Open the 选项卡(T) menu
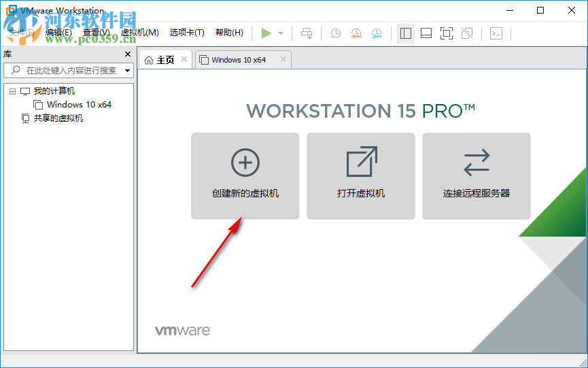Screen dimensions: 588x368 tap(187, 33)
